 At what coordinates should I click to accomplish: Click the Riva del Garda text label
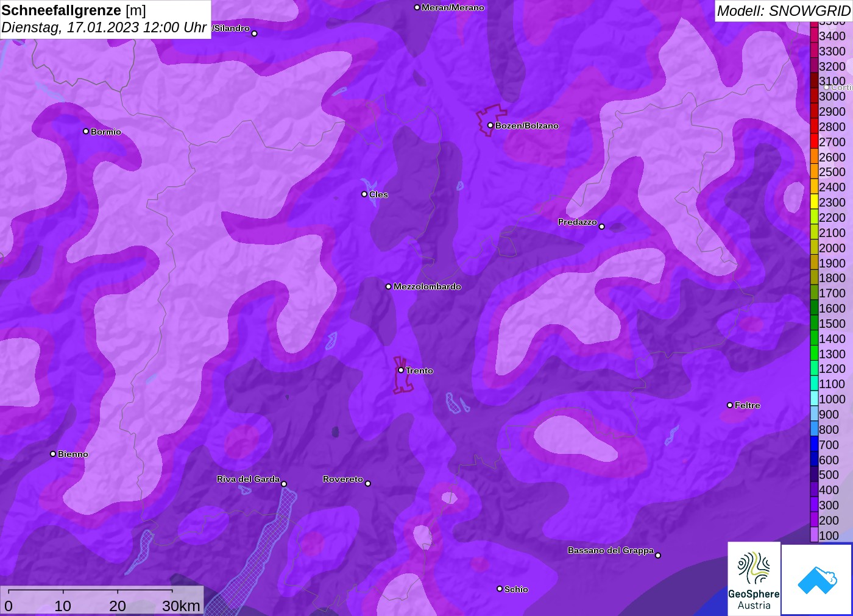[248, 479]
